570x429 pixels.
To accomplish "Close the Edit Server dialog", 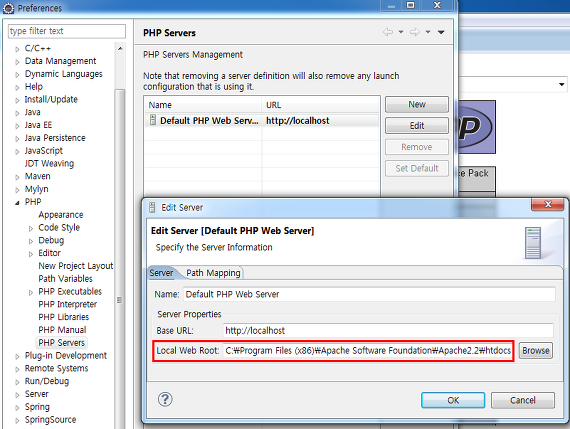I will point(548,204).
